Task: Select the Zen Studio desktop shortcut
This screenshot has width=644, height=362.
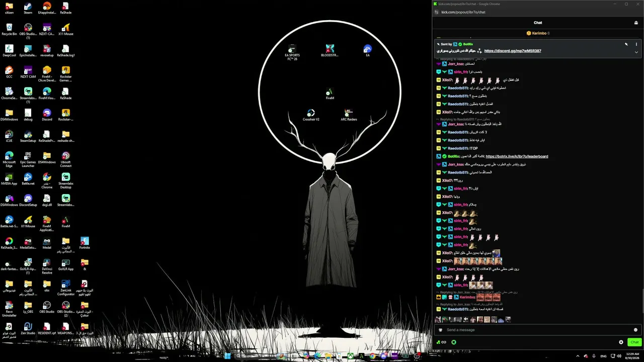Action: coord(28,328)
